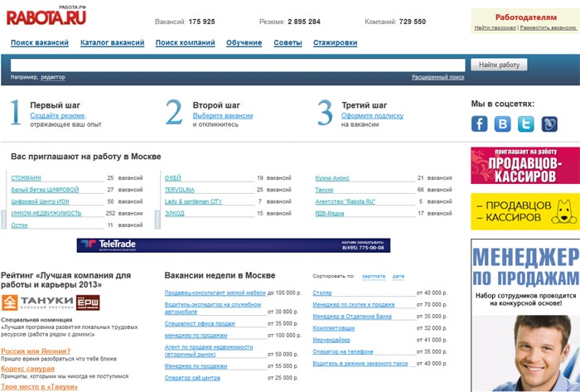This screenshot has width=580, height=392.
Task: Open Продавец-консультант мягкой мебели vacancy
Action: pos(215,293)
